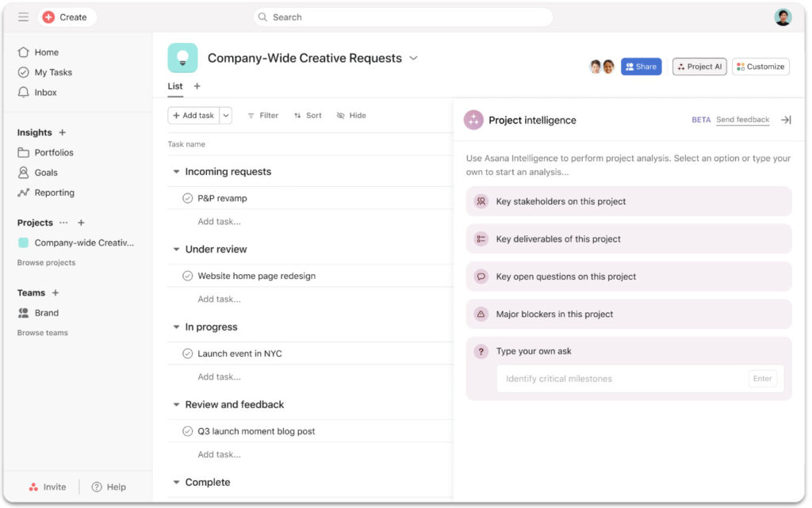Click the teal project icon swatch

[182, 57]
